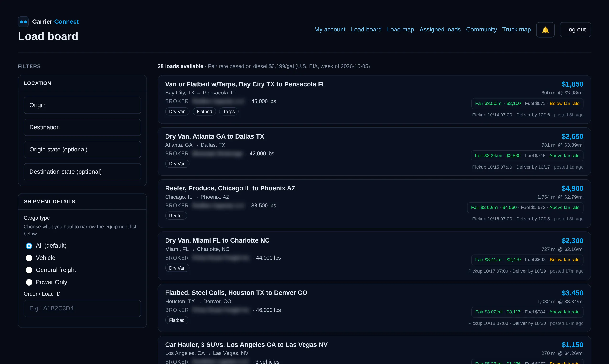Click the $2,300 load price
Viewport: 609px width, 364px height.
(x=572, y=241)
